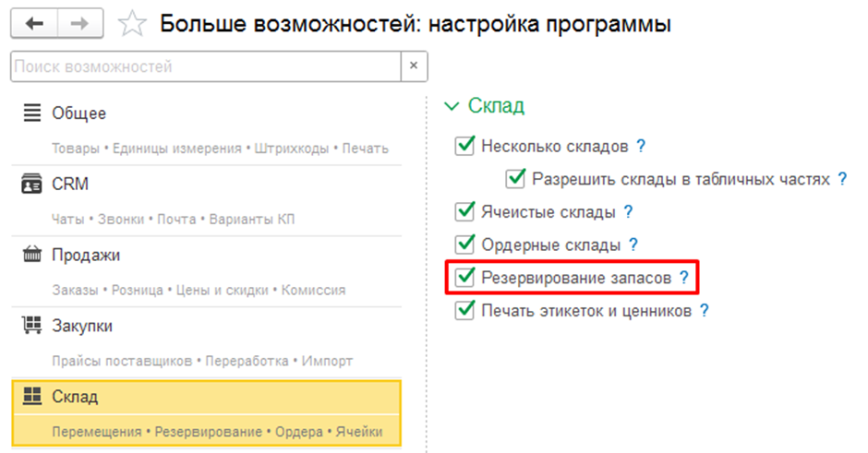This screenshot has height=453, width=868.
Task: Select the Склад section in sidebar
Action: pos(206,412)
